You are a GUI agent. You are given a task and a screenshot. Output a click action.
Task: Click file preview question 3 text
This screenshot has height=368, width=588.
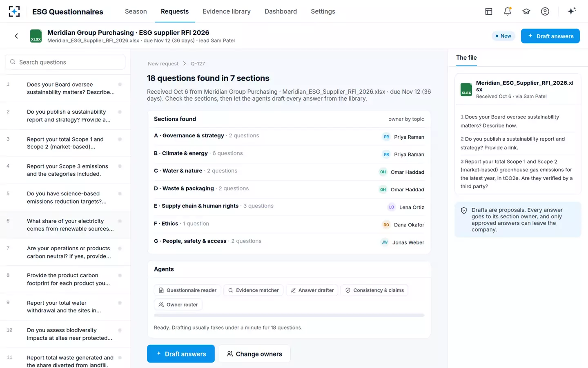[x=517, y=174]
